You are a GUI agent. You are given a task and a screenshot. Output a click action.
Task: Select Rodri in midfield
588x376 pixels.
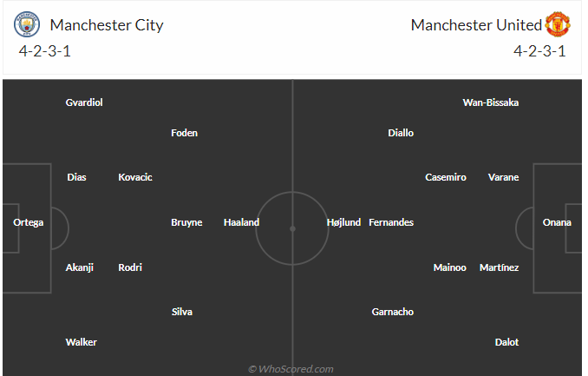(130, 267)
